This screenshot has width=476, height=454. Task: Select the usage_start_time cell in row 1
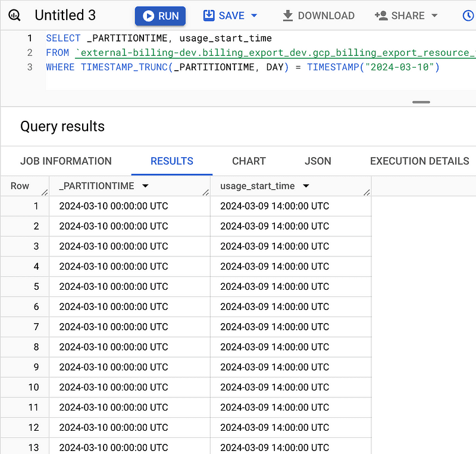pyautogui.click(x=291, y=206)
